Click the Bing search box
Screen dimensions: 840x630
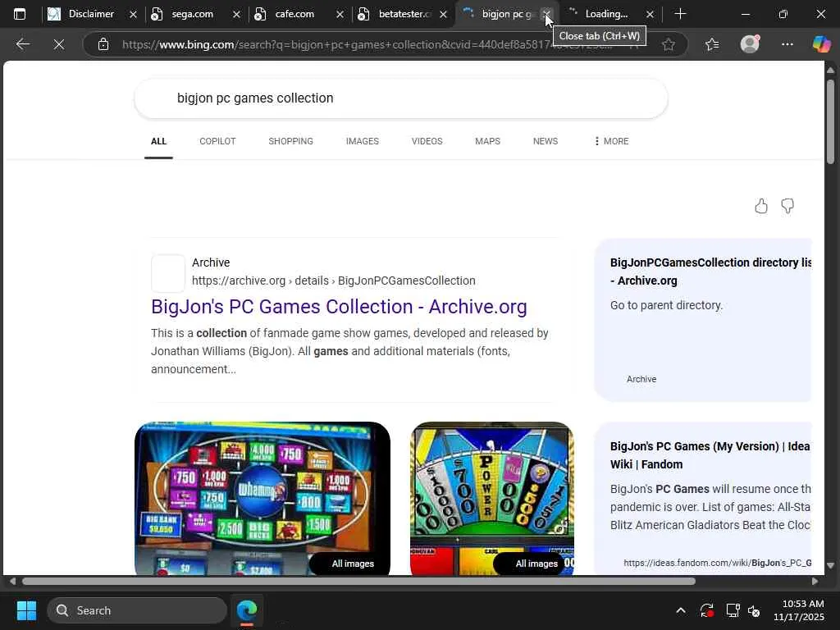pos(400,98)
